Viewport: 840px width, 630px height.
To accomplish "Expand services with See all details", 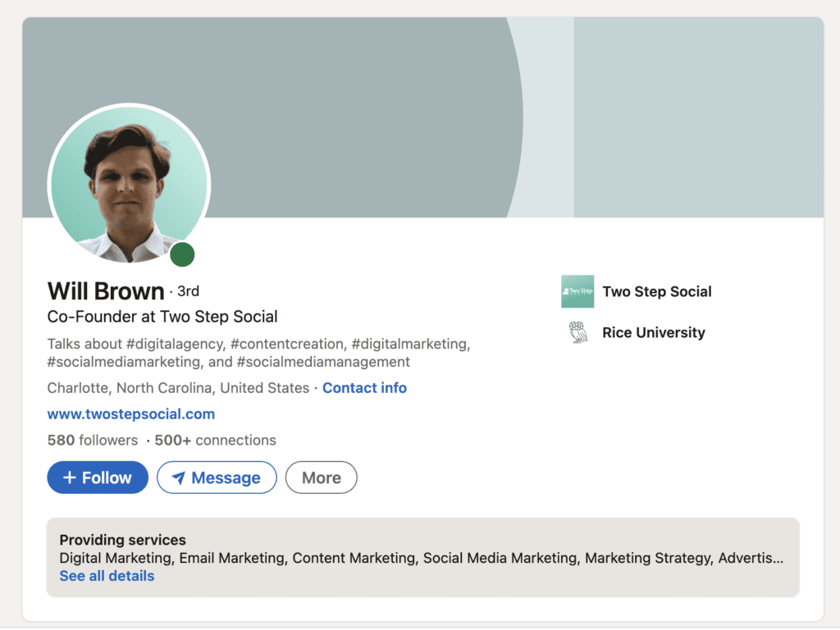I will coord(107,576).
